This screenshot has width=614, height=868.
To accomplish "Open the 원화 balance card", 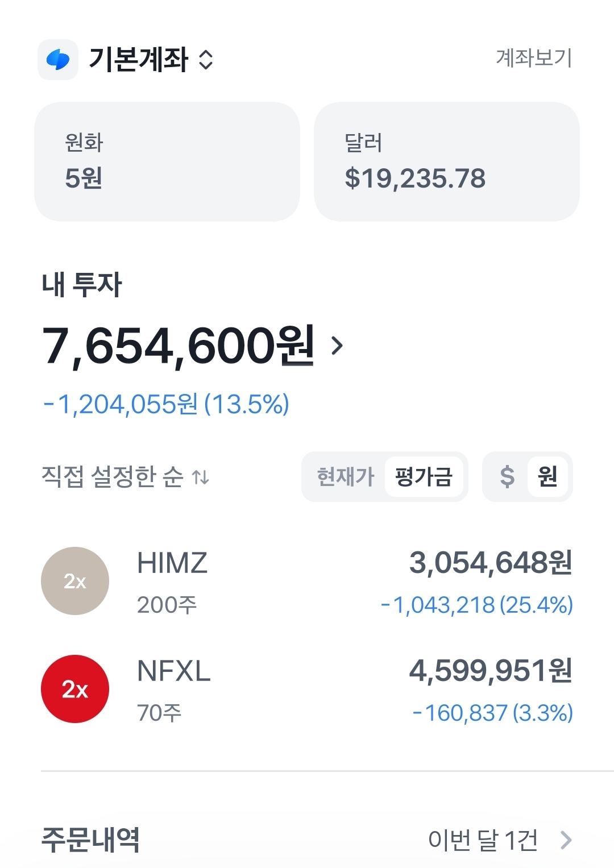I will 167,161.
